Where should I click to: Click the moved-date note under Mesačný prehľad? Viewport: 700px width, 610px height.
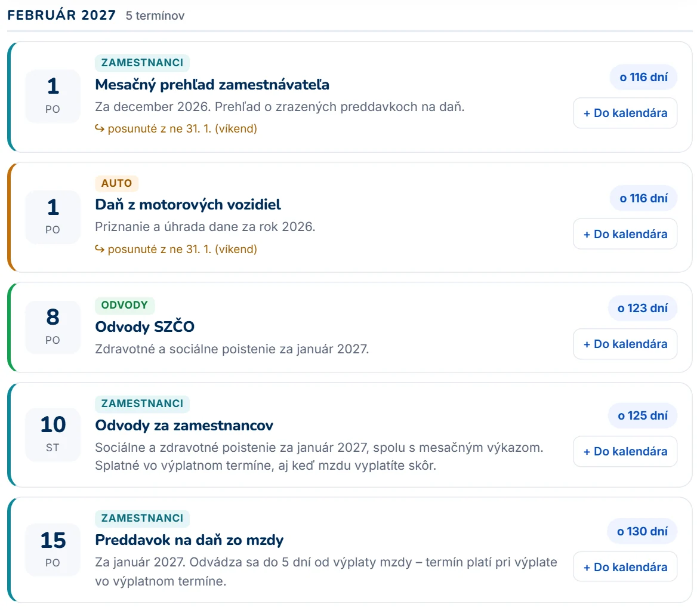pos(176,128)
